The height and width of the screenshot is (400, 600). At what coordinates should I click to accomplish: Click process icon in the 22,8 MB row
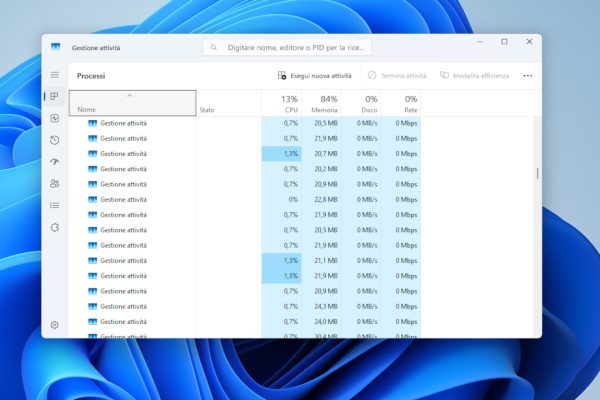[x=93, y=199]
